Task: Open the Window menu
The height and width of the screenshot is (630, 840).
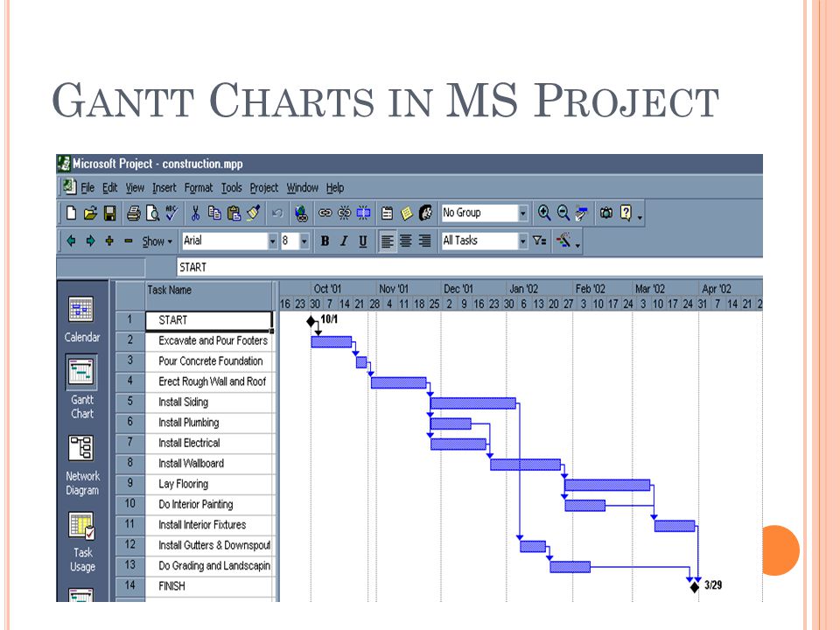Action: click(302, 187)
